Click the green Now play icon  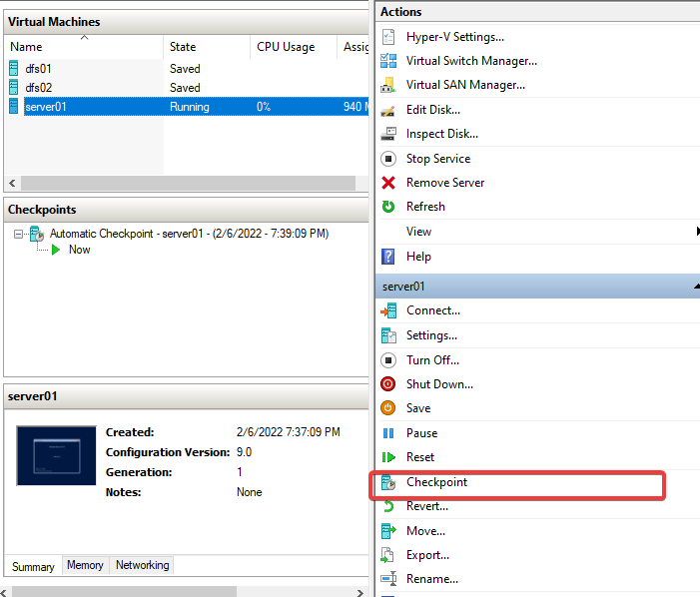click(56, 250)
